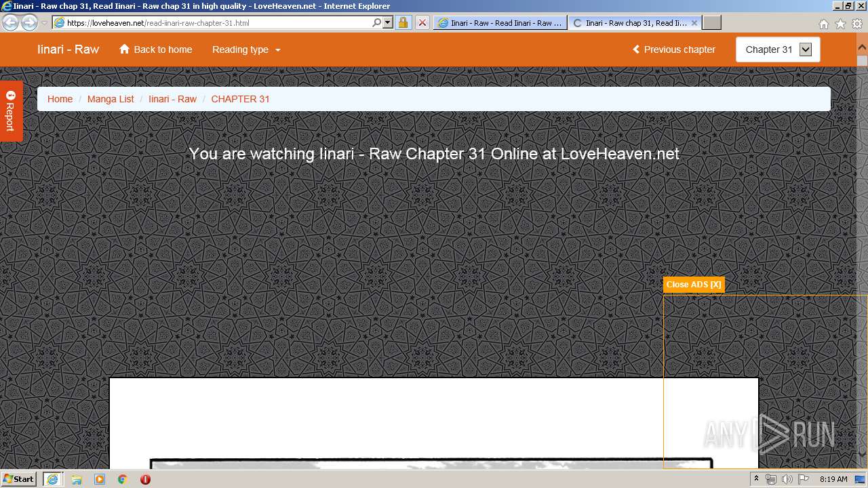
Task: Click the Action Center flag tray icon
Action: 804,479
